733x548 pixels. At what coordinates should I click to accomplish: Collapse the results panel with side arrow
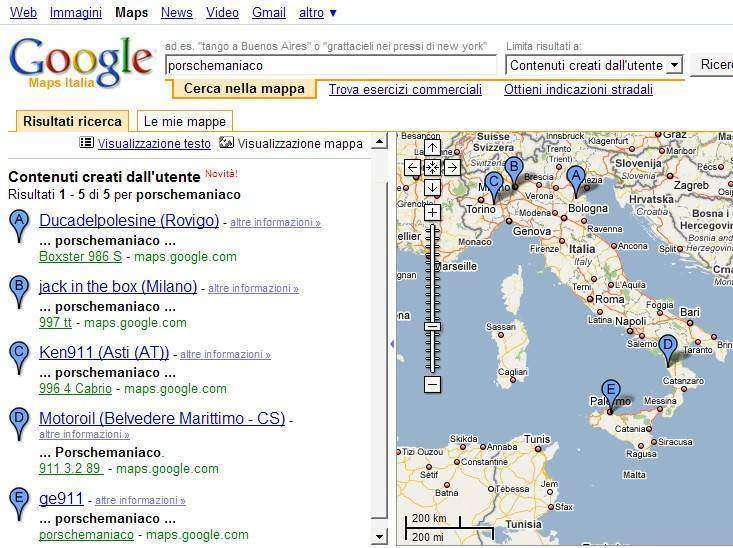click(x=392, y=344)
